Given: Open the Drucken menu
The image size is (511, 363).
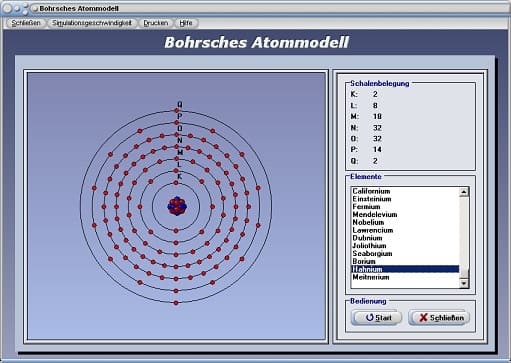Looking at the screenshot, I should [x=156, y=23].
